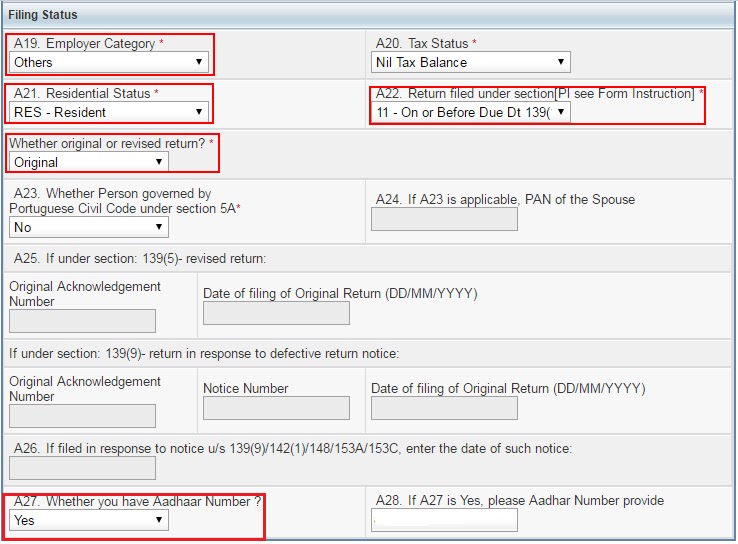Open the A20 Tax Status dropdown
Image resolution: width=738 pixels, height=544 pixels.
(x=471, y=62)
